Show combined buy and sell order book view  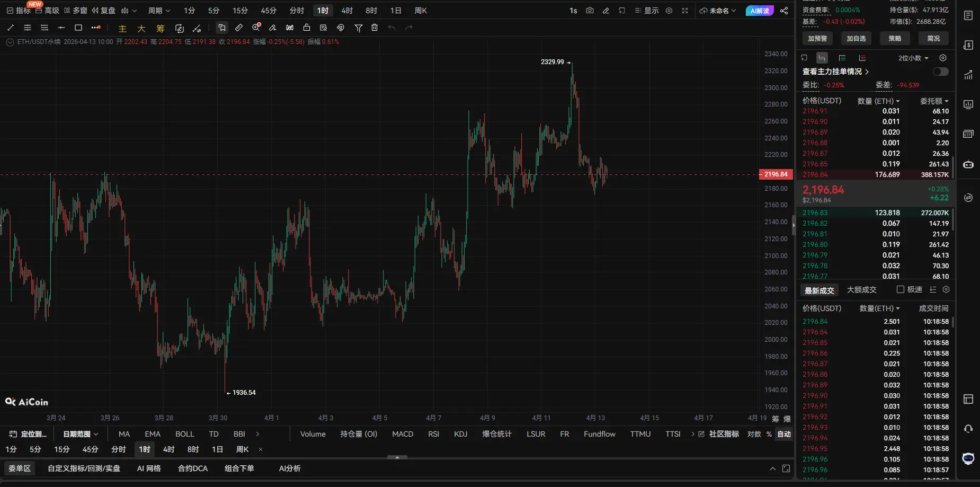(822, 58)
